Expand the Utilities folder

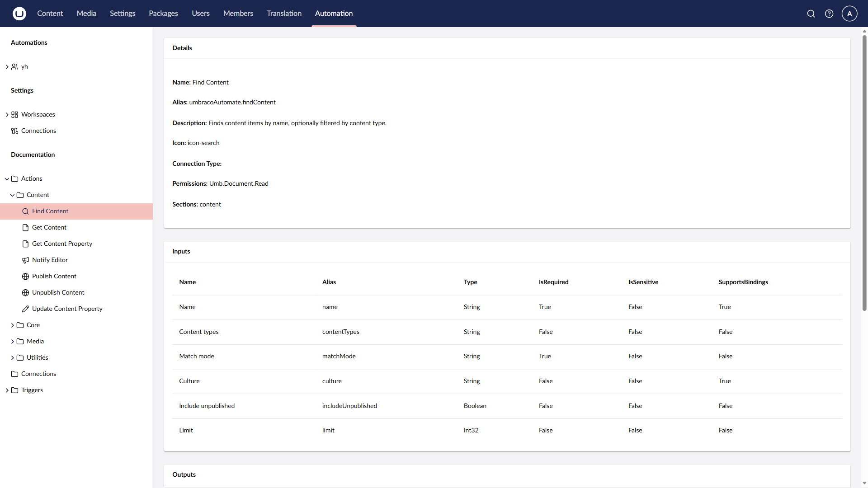click(12, 358)
